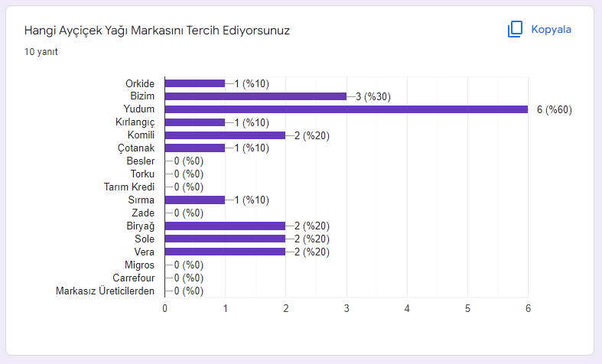Click the Carrefour category label
The image size is (602, 364).
pos(134,278)
